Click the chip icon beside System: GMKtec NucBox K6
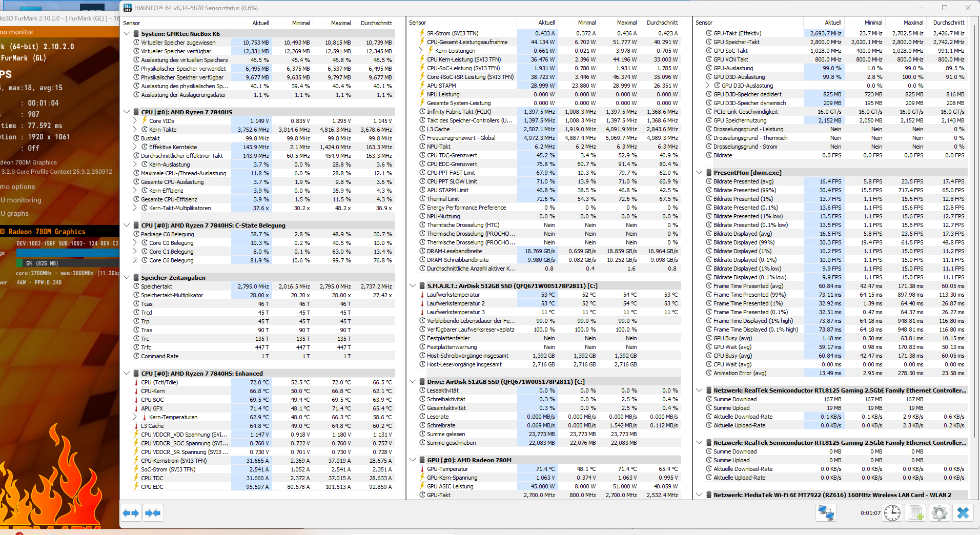This screenshot has width=980, height=535. (x=136, y=34)
